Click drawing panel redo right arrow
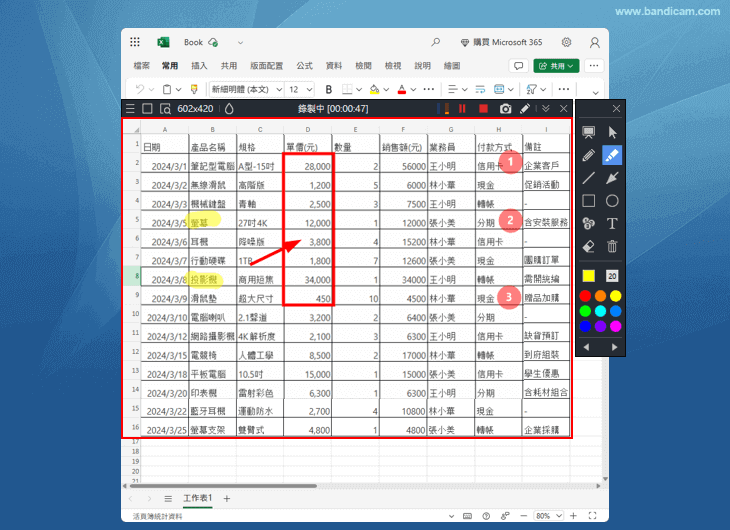This screenshot has width=730, height=530. [615, 347]
